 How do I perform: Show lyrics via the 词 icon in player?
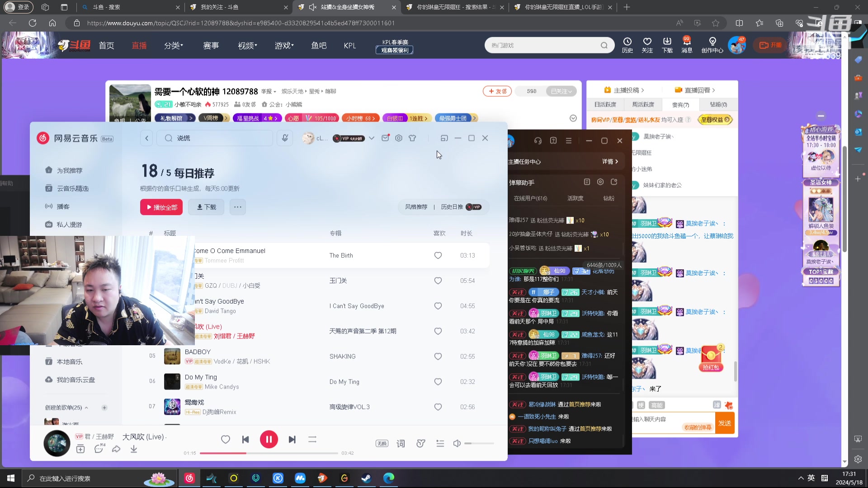[401, 443]
